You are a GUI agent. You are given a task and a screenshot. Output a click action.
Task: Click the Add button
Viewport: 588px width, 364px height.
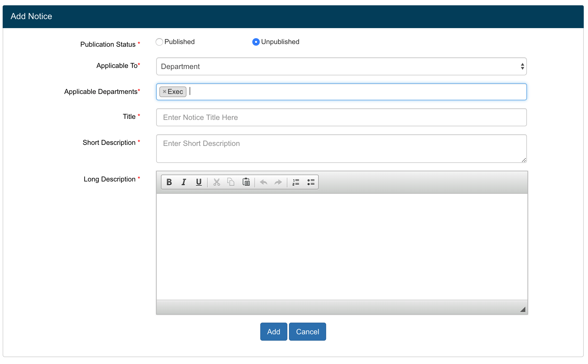pyautogui.click(x=274, y=332)
